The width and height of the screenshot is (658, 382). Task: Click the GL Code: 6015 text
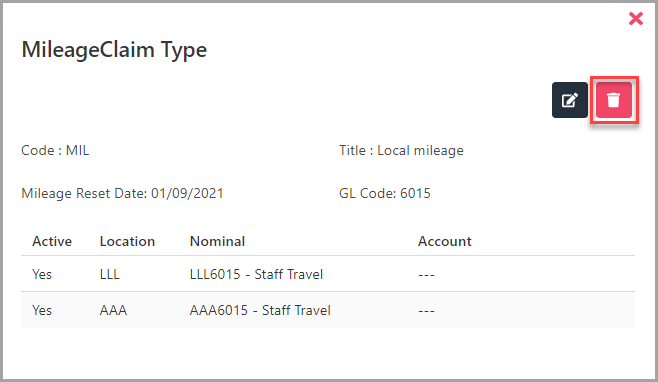(x=385, y=193)
